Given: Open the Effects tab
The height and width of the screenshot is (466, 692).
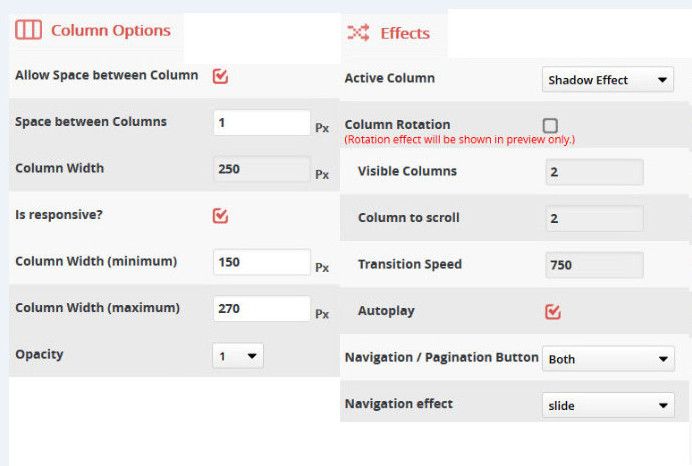Looking at the screenshot, I should click(x=404, y=33).
